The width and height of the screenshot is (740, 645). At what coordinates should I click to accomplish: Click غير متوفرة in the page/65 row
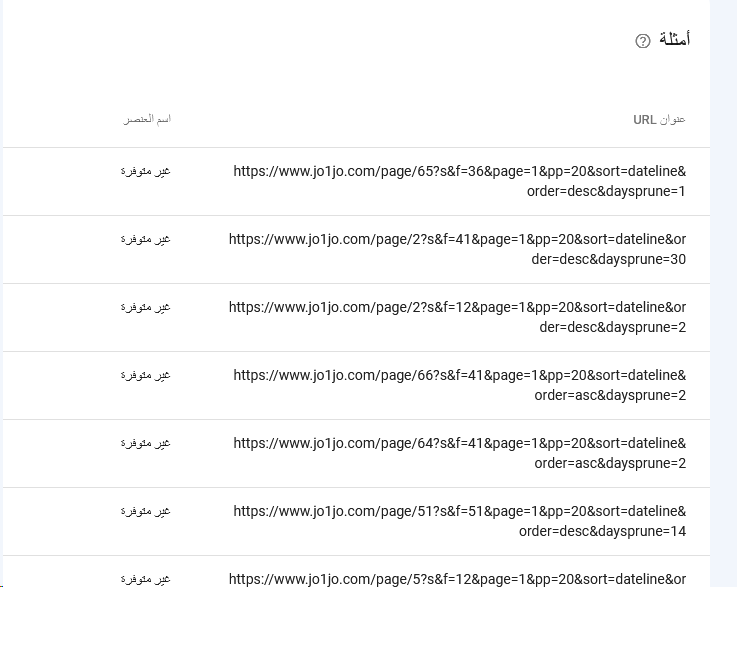click(x=146, y=171)
